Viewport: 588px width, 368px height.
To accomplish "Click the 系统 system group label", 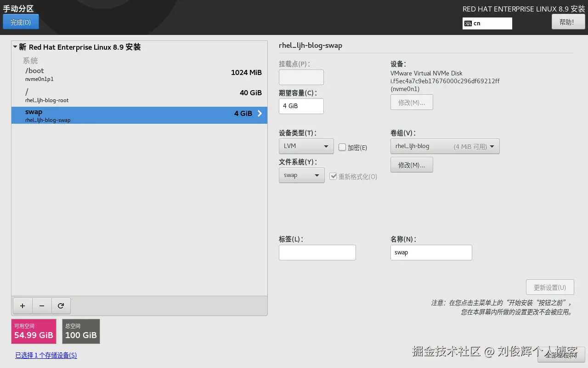I will (x=30, y=61).
